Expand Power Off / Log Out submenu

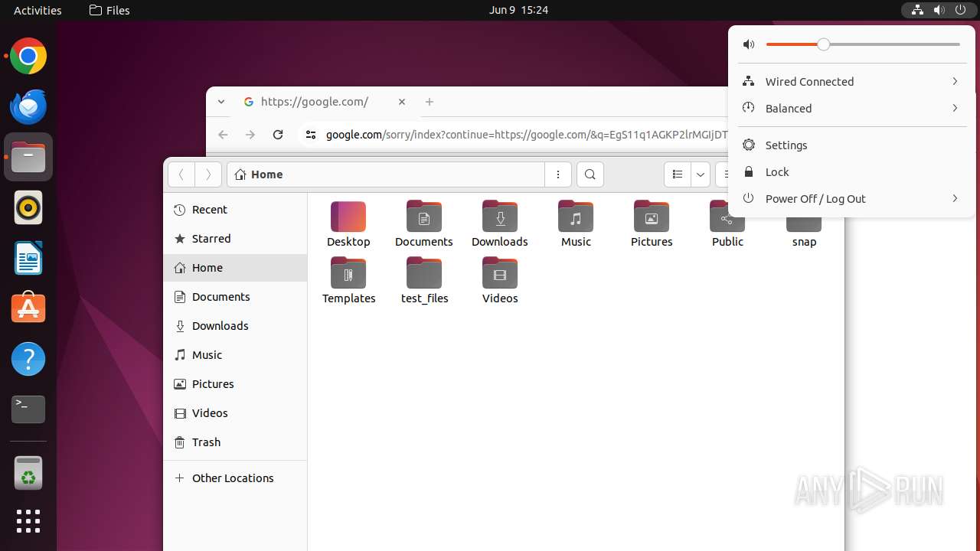click(852, 198)
